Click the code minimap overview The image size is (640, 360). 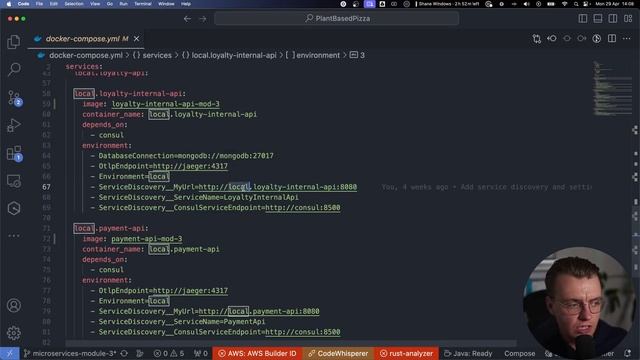pos(611,89)
